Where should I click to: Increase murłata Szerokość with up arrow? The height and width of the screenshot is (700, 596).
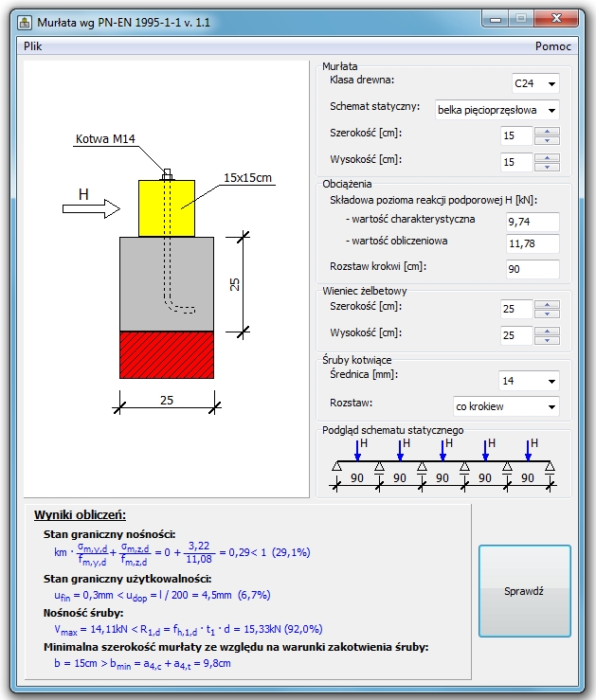547,132
